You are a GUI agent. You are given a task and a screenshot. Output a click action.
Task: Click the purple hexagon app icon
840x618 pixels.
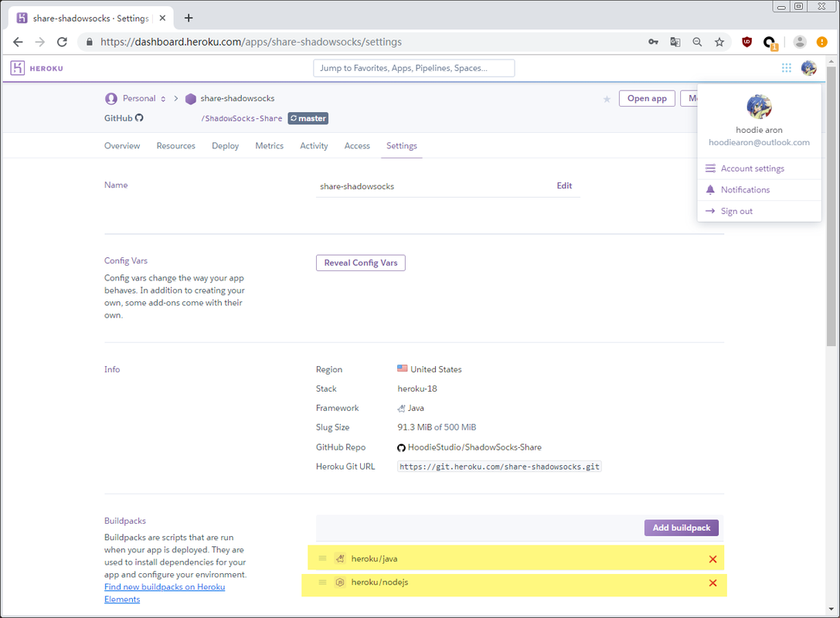point(190,99)
